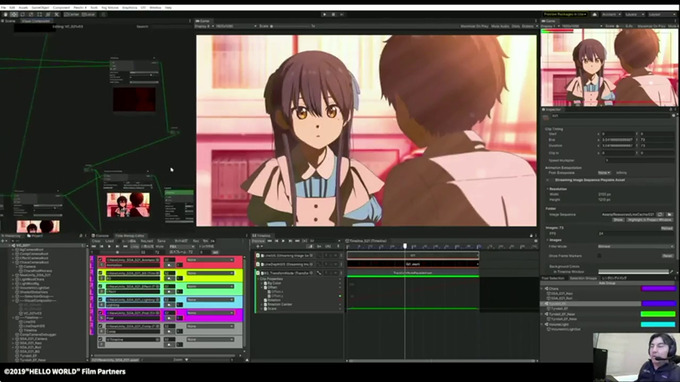680x382 pixels.
Task: Select the Move tool in Unity toolbar
Action: pos(14,14)
